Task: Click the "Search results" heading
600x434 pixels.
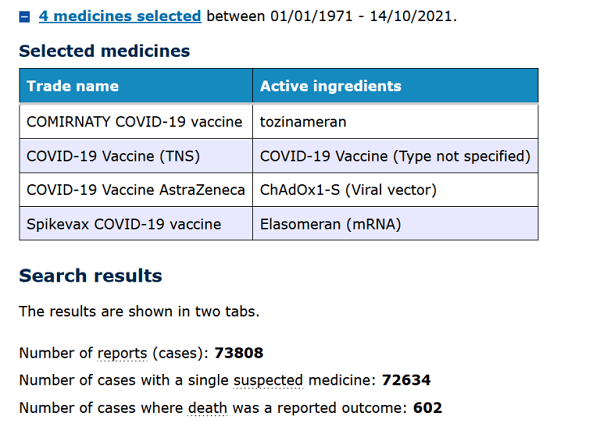Action: click(x=90, y=276)
